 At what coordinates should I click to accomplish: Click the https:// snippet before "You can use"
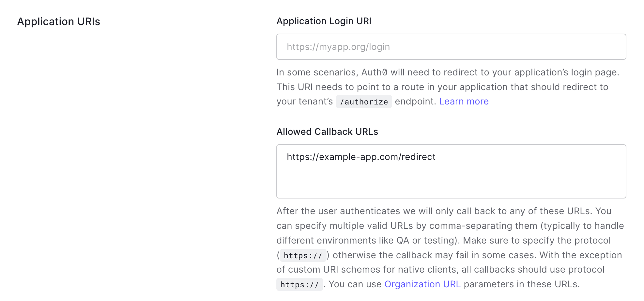[299, 285]
